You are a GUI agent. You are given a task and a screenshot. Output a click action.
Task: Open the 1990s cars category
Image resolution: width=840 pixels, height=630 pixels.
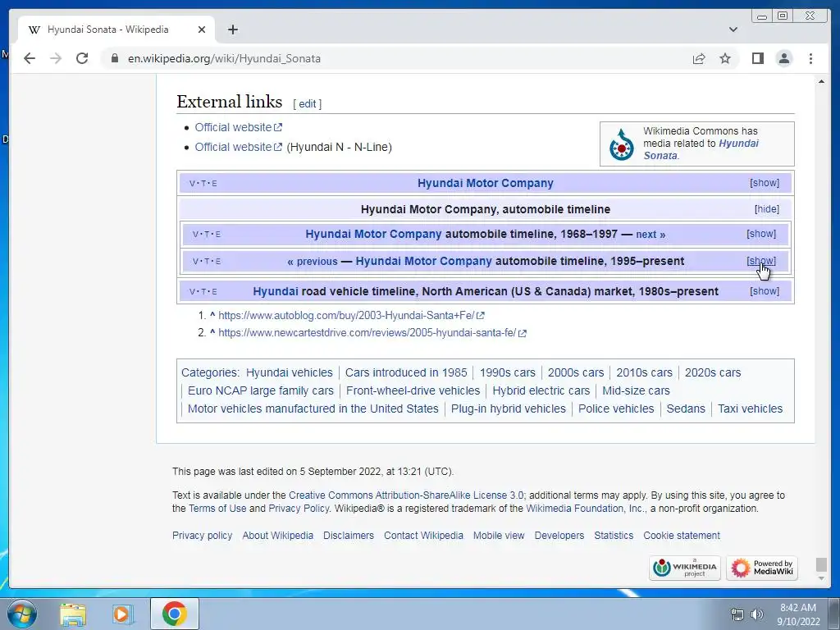click(x=507, y=373)
